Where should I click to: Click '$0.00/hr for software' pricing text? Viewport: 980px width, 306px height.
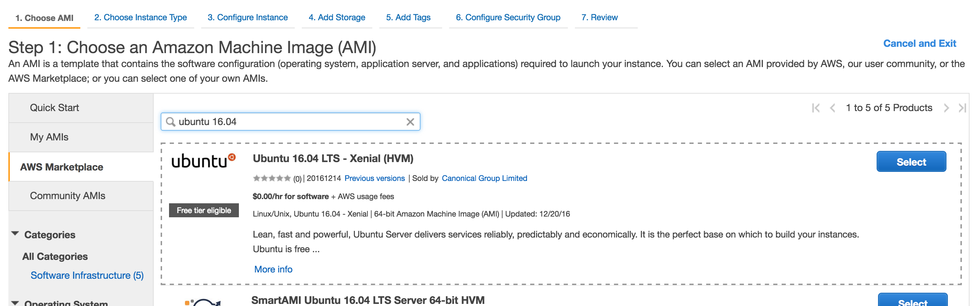click(x=291, y=196)
